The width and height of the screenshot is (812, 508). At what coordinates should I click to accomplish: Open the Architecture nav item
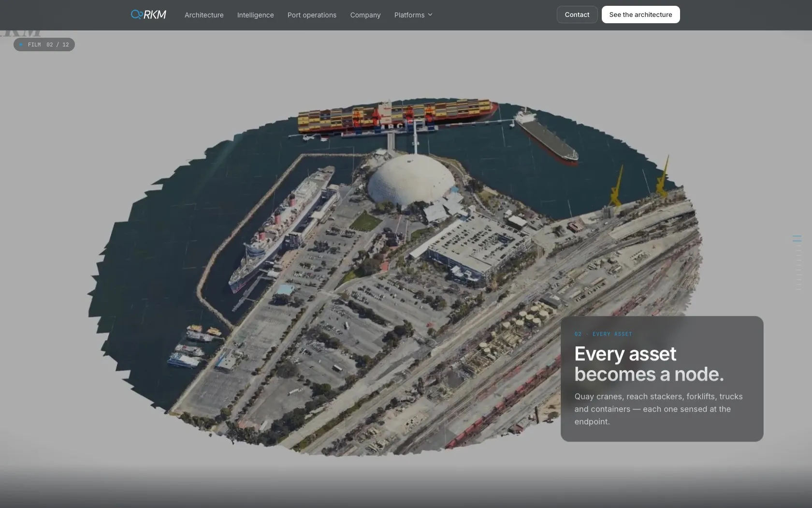[204, 15]
